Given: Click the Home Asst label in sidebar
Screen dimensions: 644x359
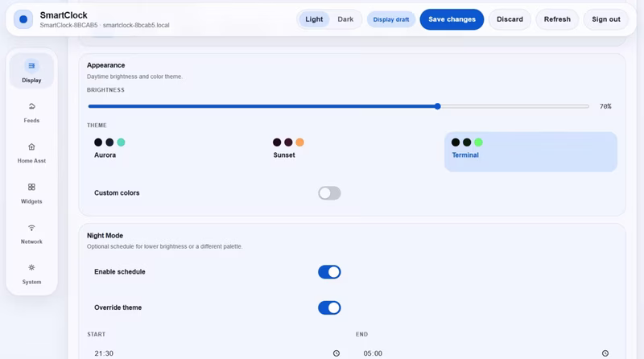Looking at the screenshot, I should pyautogui.click(x=31, y=161).
